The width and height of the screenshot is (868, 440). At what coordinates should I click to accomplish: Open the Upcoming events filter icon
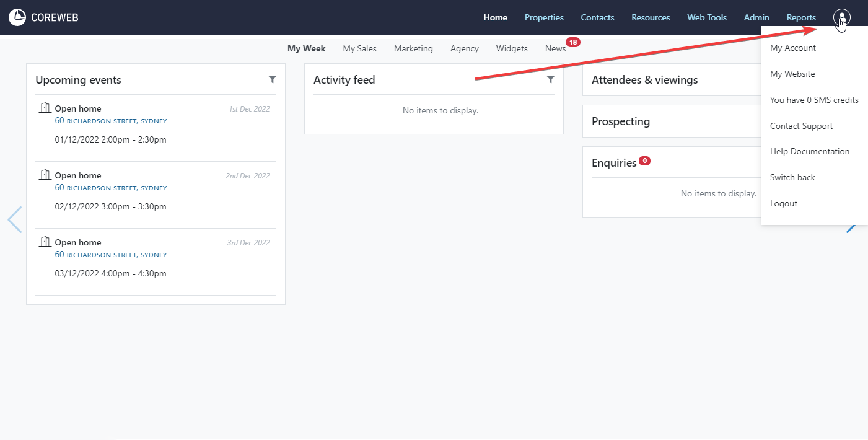[x=273, y=79]
